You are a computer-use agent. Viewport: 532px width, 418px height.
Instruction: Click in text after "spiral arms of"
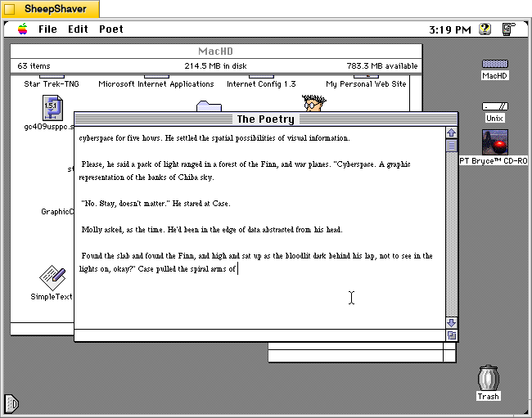coord(237,269)
